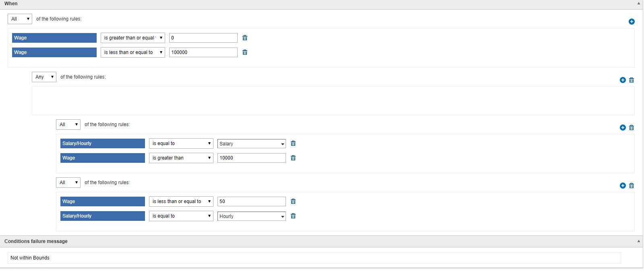
Task: Delete the Salary/Hourly equals Salary rule
Action: click(x=293, y=143)
